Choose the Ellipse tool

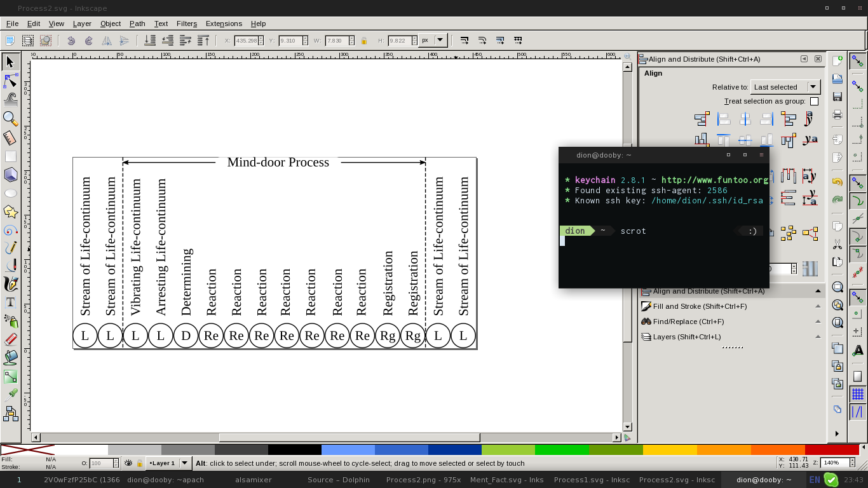[x=10, y=193]
